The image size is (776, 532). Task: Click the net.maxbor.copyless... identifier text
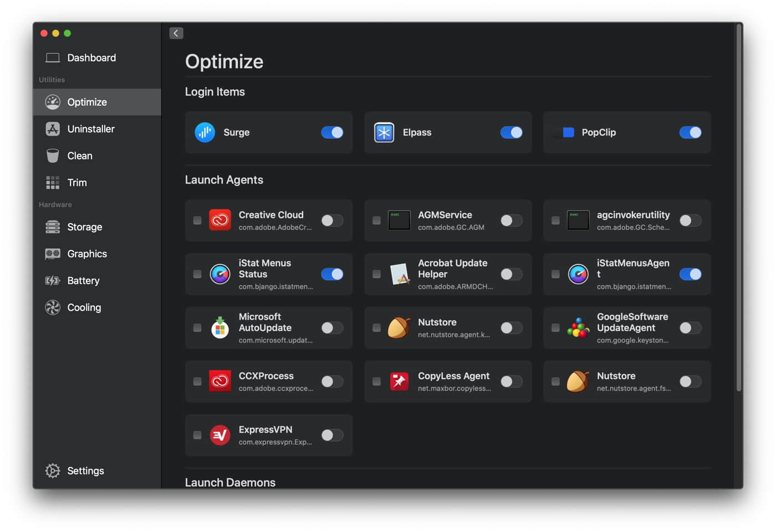(455, 388)
